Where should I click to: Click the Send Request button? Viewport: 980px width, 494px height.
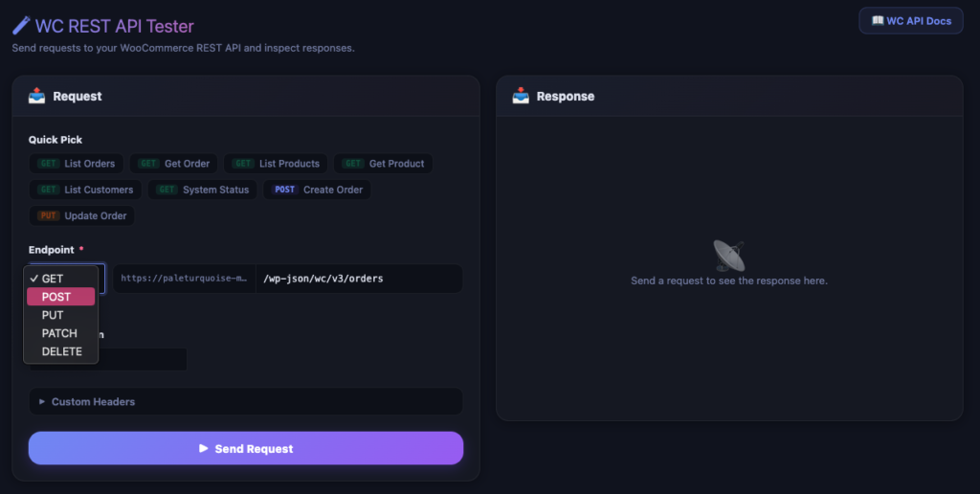[x=246, y=448]
